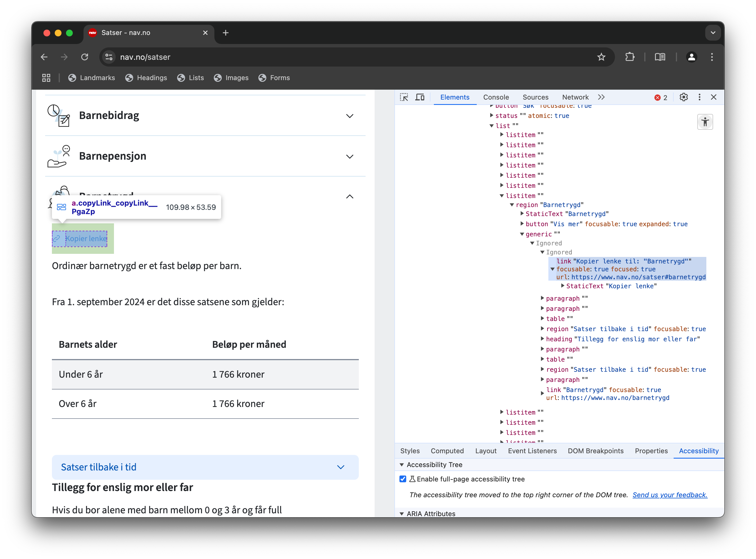756x559 pixels.
Task: Uncheck Enable full-page accessibility tree
Action: [x=403, y=479]
